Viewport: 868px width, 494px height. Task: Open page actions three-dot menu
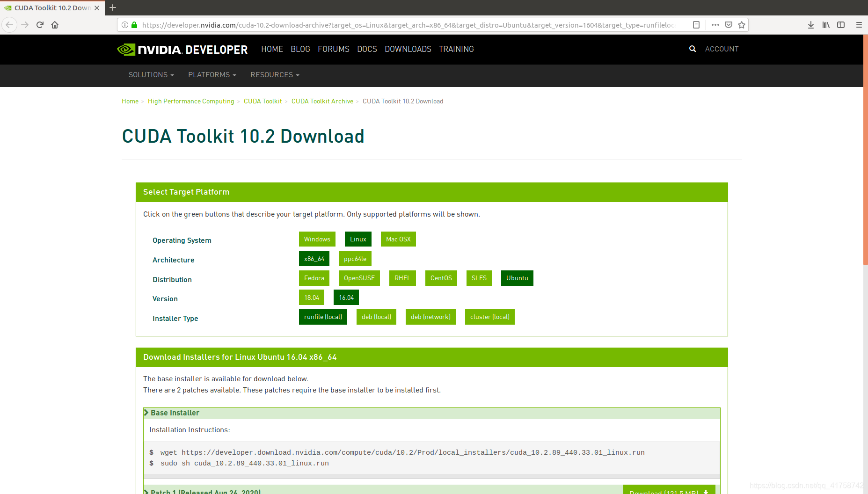715,25
